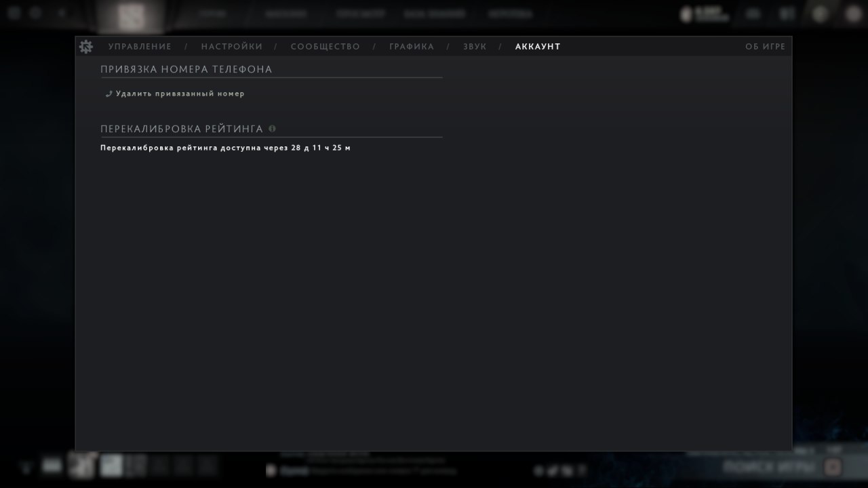
Task: Open the Об игре section
Action: click(x=766, y=47)
